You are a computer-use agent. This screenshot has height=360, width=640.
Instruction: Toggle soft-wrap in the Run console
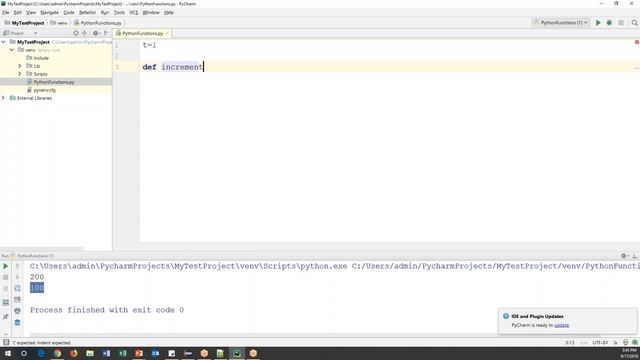(x=17, y=288)
